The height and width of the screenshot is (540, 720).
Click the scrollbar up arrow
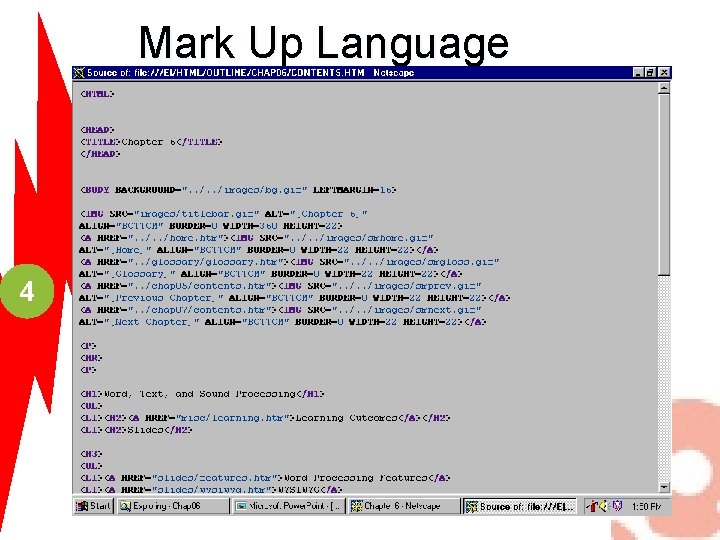click(x=664, y=88)
